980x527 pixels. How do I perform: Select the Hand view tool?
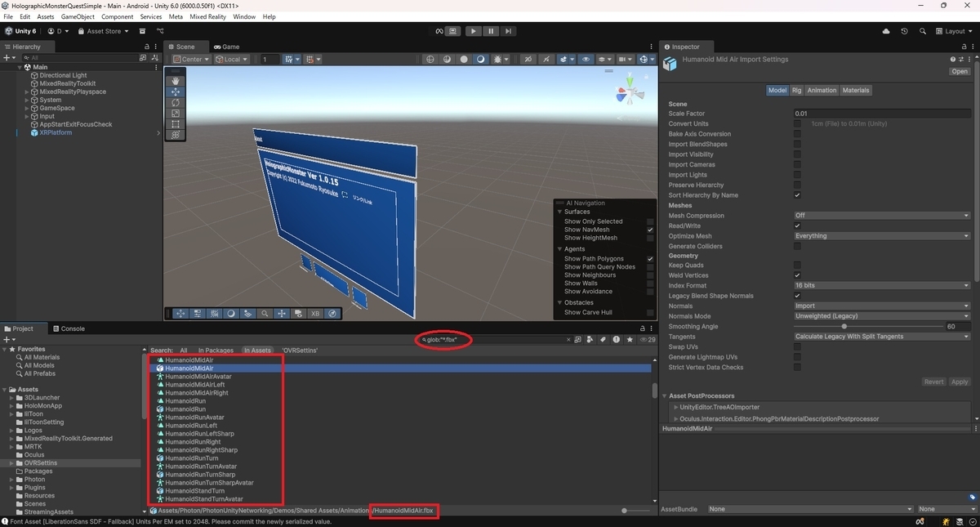tap(176, 81)
